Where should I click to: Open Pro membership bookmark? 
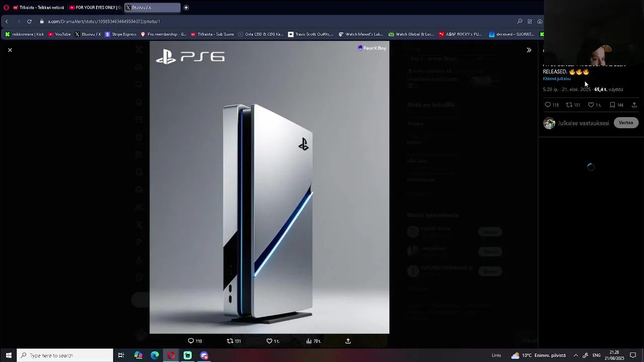(164, 34)
